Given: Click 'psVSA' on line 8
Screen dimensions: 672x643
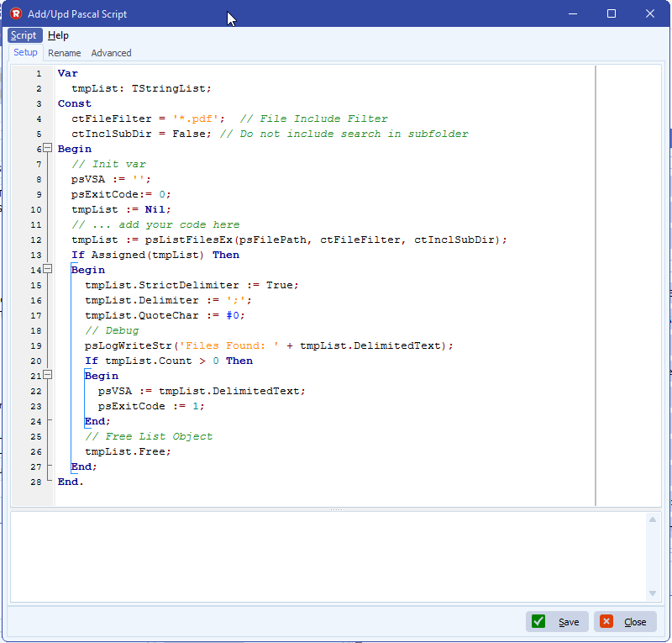Looking at the screenshot, I should tap(88, 179).
